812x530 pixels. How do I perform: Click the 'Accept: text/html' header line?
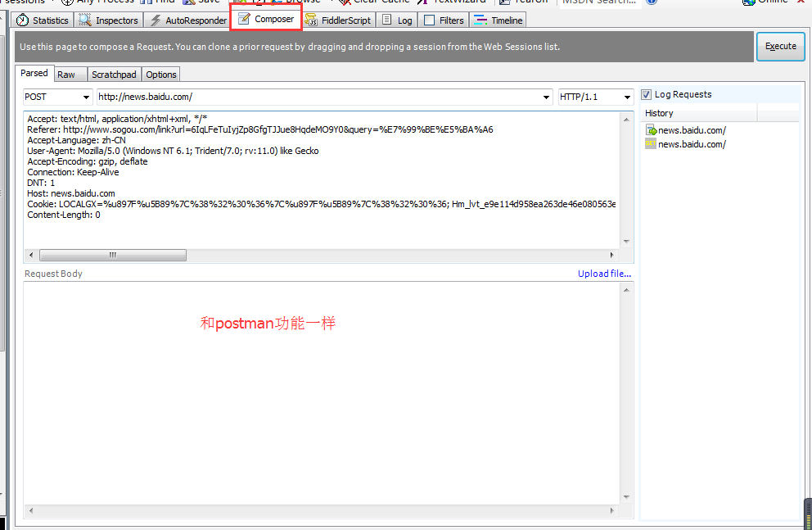click(x=117, y=119)
